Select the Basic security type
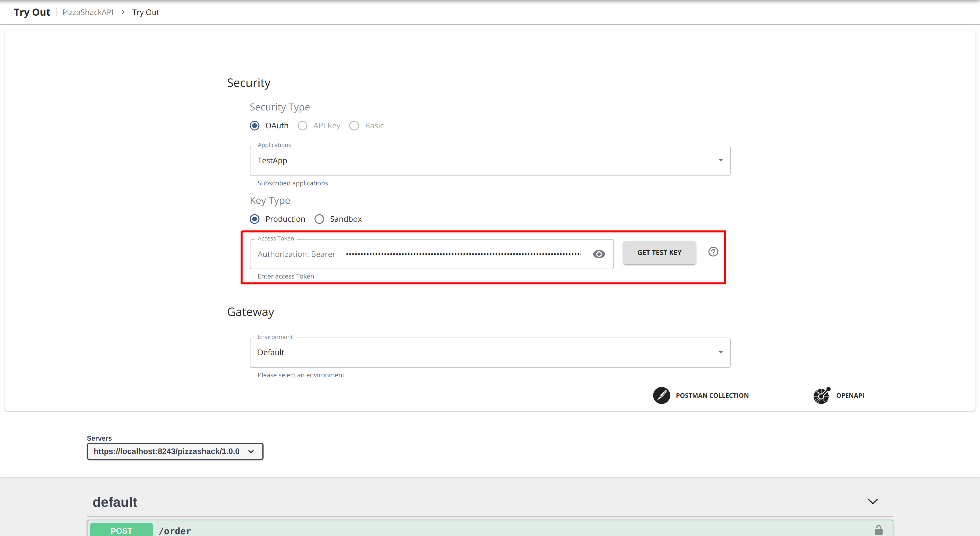 pyautogui.click(x=354, y=125)
